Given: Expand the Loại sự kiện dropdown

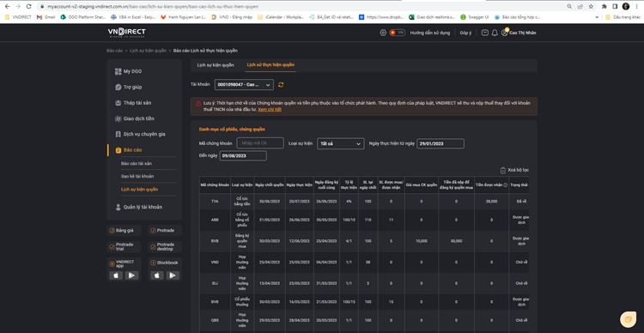Looking at the screenshot, I should 341,143.
